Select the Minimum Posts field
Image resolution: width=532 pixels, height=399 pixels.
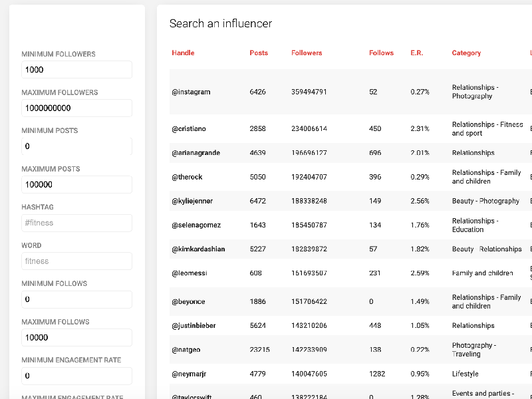76,146
